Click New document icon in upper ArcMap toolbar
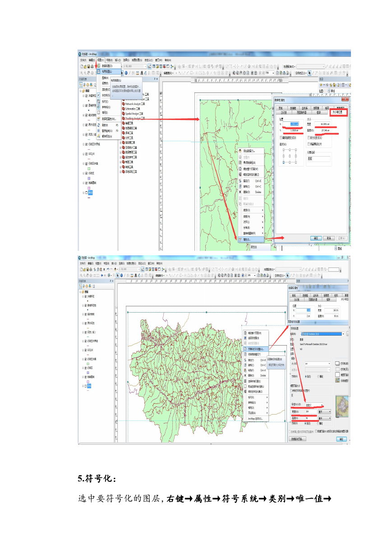 coord(82,66)
